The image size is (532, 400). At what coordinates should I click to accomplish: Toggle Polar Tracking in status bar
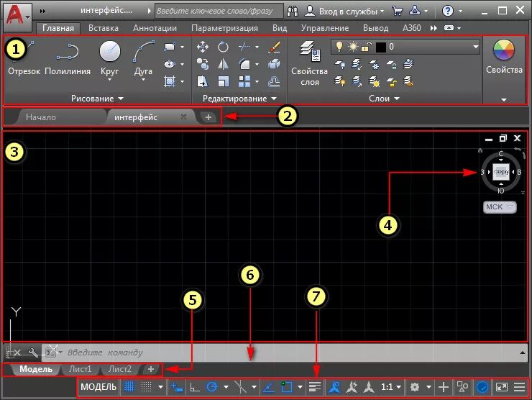[x=212, y=387]
